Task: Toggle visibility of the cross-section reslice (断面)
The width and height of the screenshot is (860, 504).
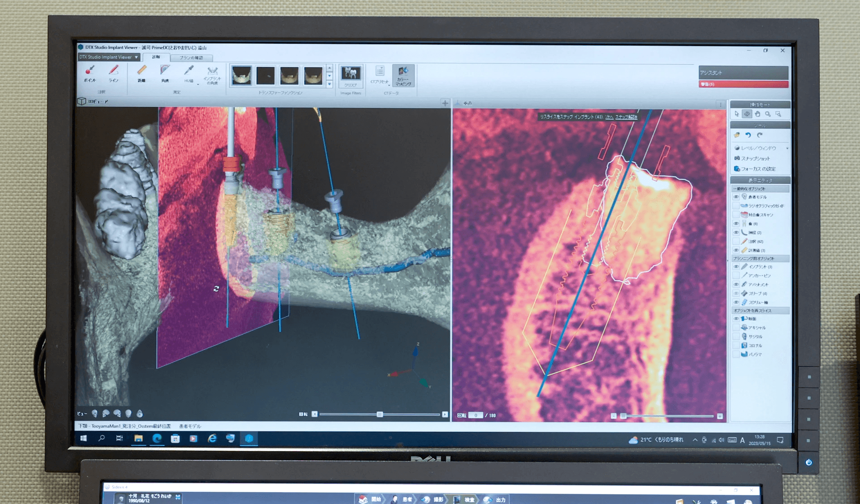Action: coord(736,319)
